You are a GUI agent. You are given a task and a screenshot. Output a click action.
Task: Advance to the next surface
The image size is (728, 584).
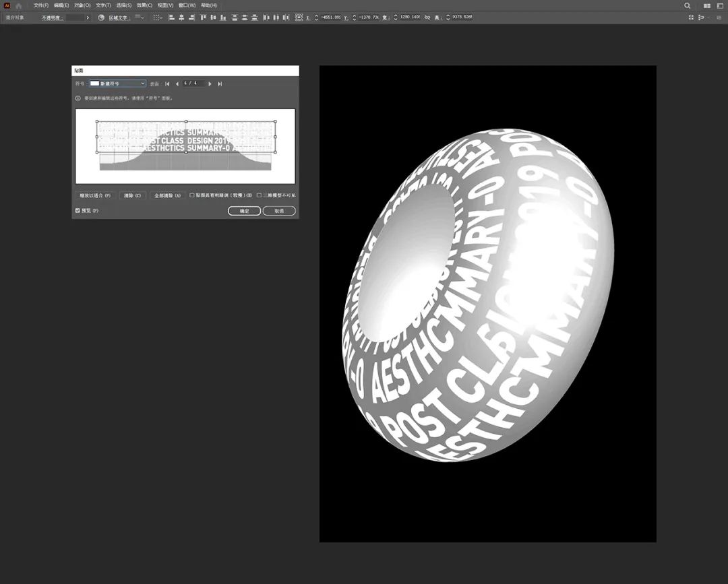tap(210, 84)
